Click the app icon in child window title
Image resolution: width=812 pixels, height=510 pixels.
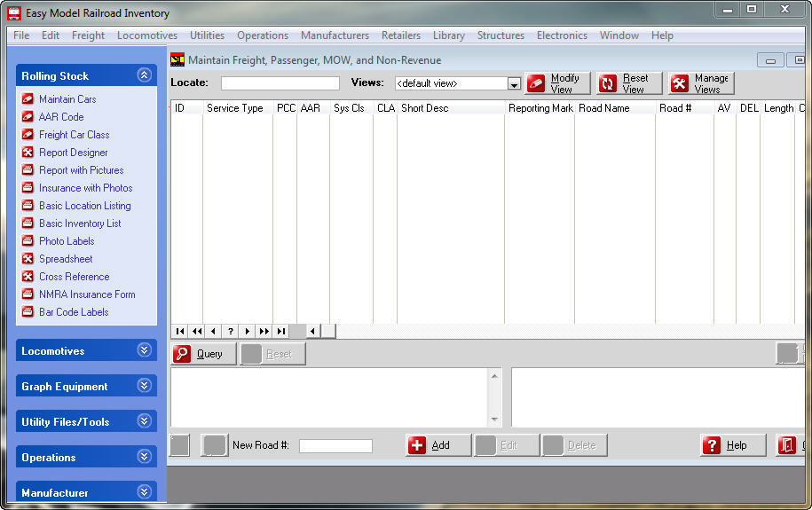pyautogui.click(x=177, y=59)
